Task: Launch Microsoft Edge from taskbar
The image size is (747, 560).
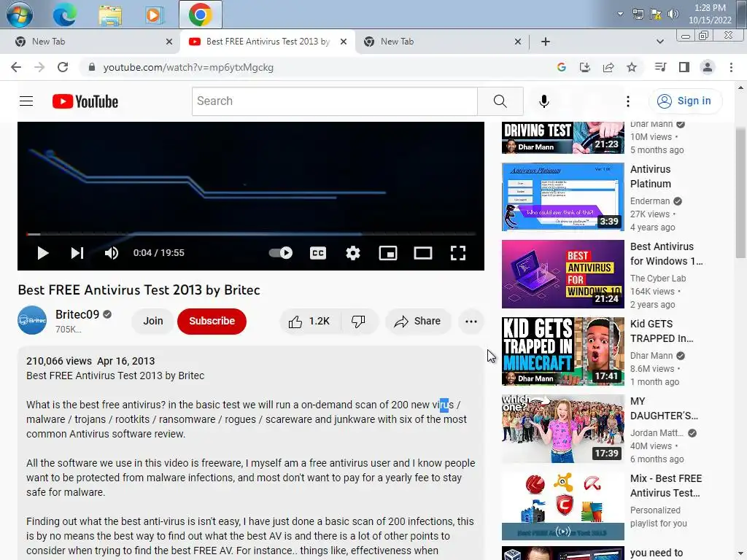Action: pos(65,15)
